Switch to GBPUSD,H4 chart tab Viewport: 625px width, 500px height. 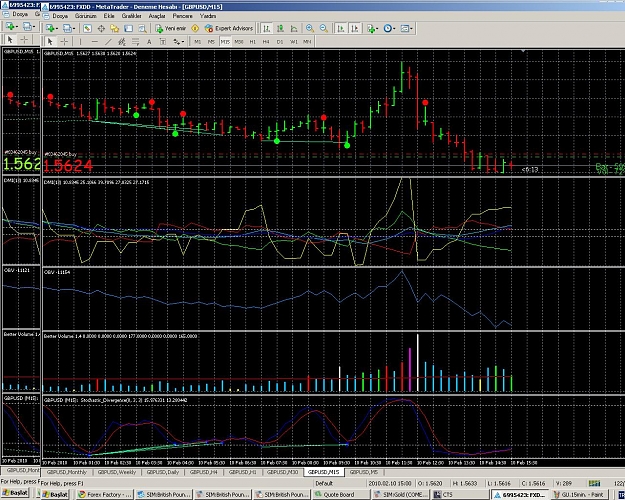click(204, 472)
